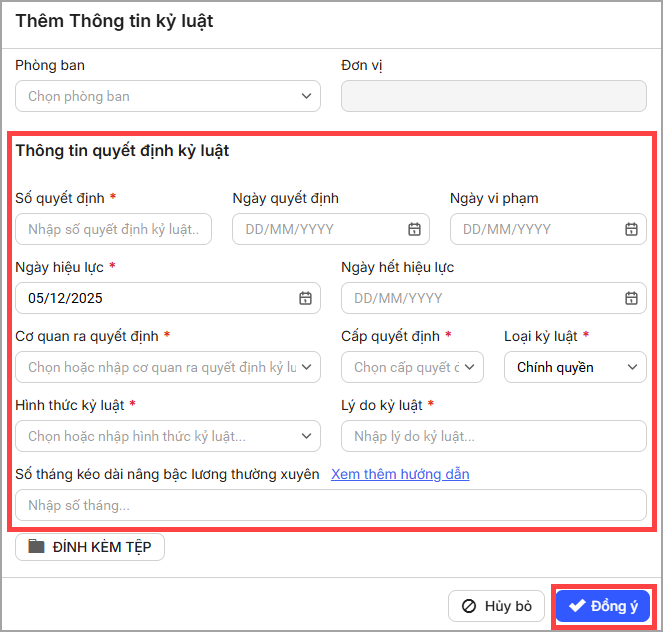Open calendar icon for Ngày quyết định

coord(414,229)
